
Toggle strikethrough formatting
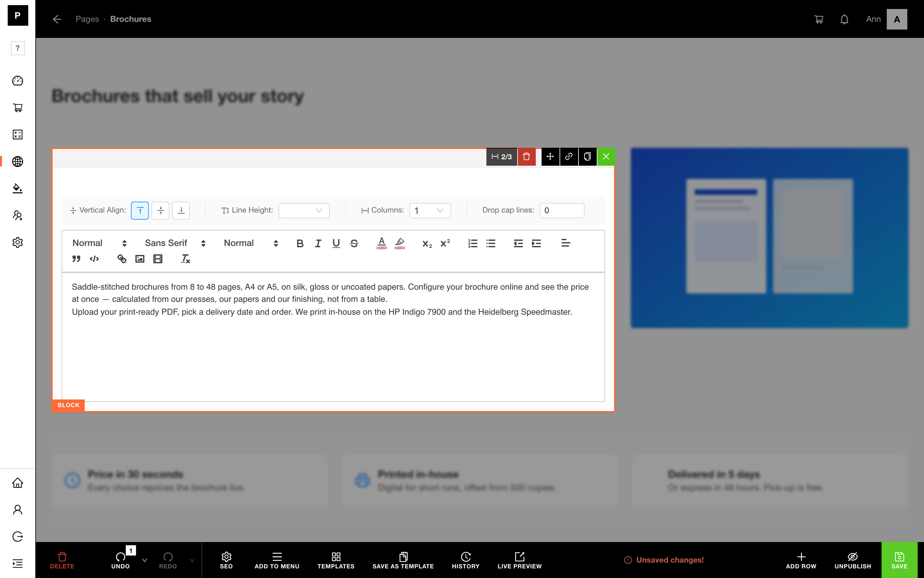pyautogui.click(x=354, y=243)
